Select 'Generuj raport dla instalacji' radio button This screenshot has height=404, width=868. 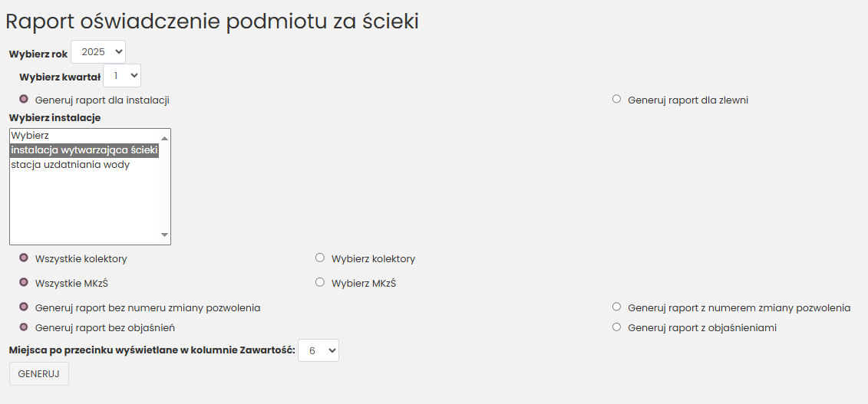pyautogui.click(x=24, y=99)
